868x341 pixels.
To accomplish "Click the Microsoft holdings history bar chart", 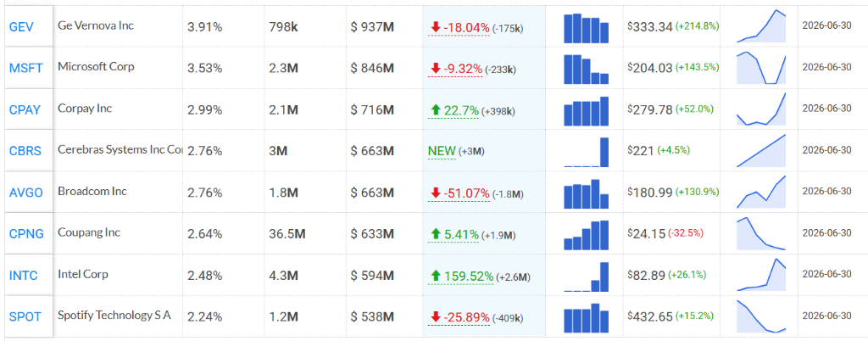I will pos(587,70).
